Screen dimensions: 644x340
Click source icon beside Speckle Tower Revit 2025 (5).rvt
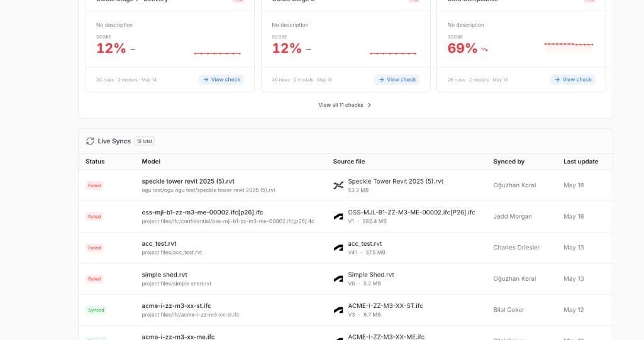tap(338, 185)
